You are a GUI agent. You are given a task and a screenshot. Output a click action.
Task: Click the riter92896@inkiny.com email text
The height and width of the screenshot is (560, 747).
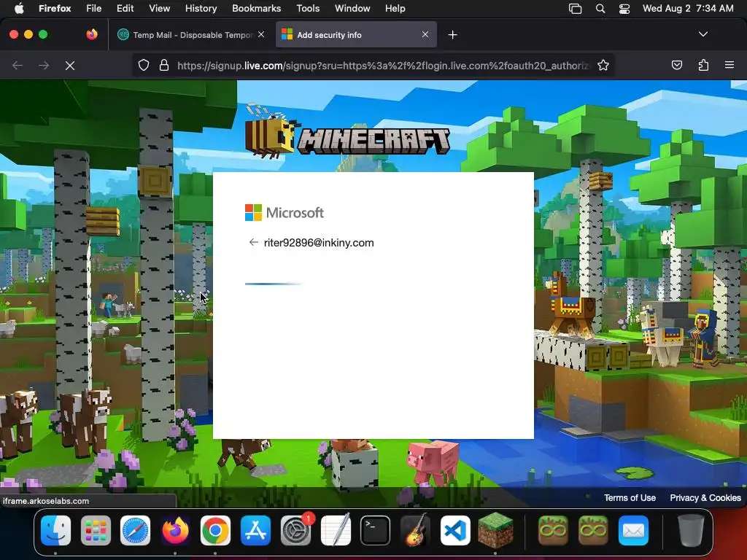point(319,243)
